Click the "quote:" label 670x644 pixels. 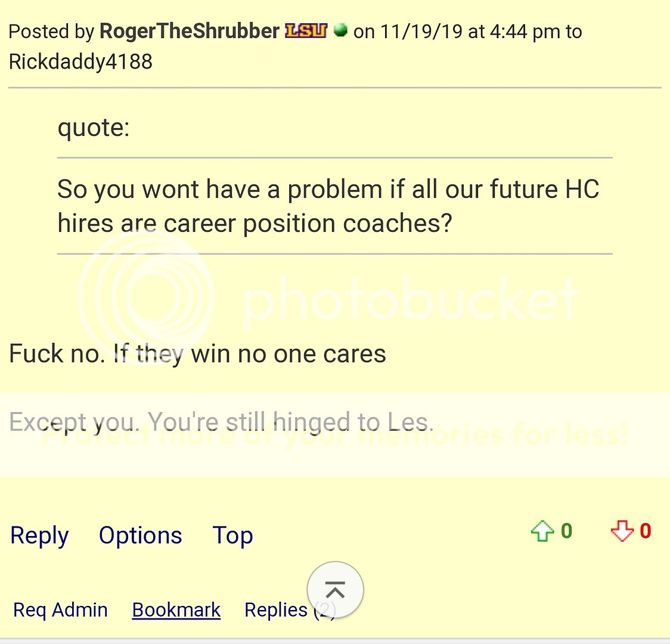(94, 128)
